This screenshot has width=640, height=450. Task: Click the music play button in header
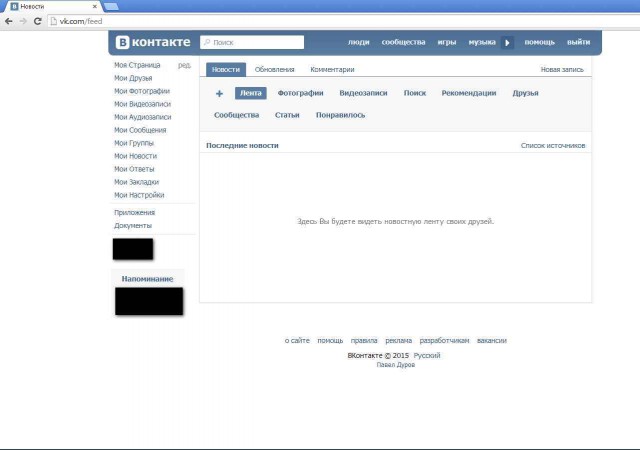point(507,42)
